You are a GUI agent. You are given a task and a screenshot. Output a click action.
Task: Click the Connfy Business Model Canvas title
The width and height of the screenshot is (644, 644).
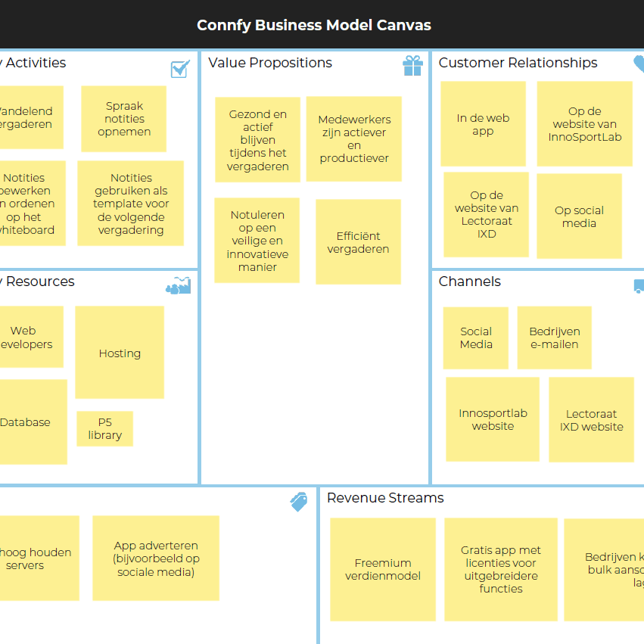(x=313, y=25)
